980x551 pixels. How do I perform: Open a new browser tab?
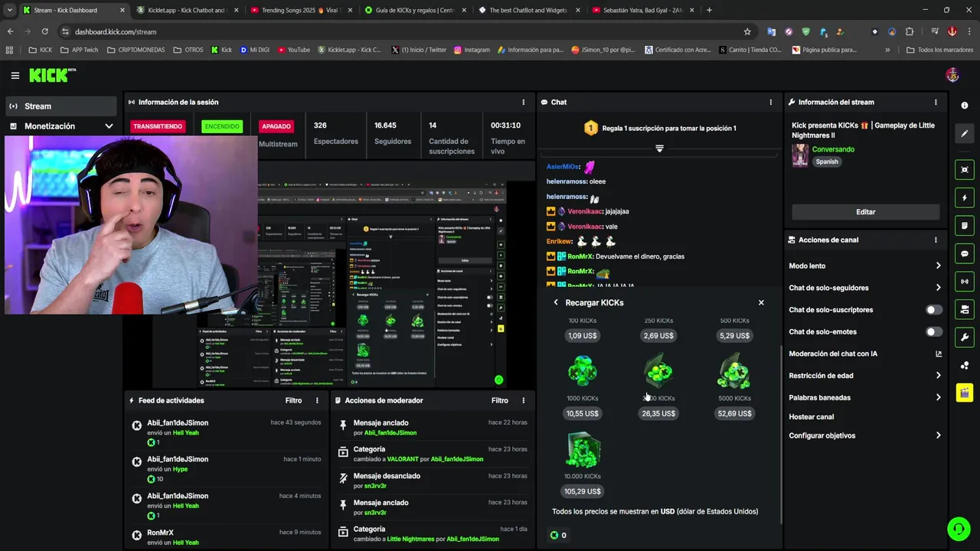[709, 10]
